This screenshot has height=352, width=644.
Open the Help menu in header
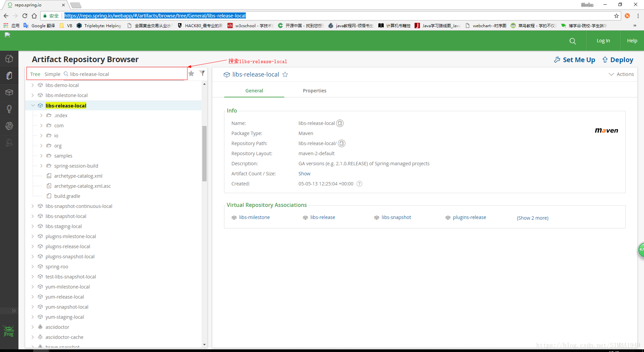(632, 41)
